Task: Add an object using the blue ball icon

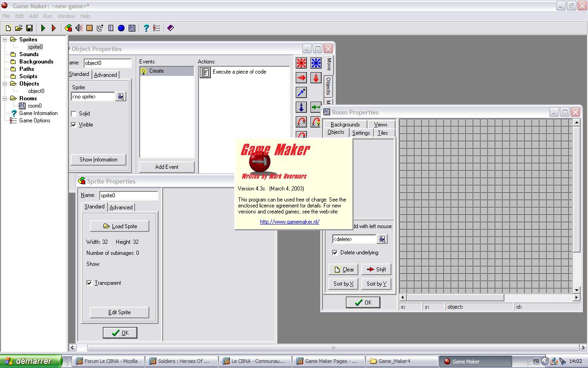Action: click(121, 28)
